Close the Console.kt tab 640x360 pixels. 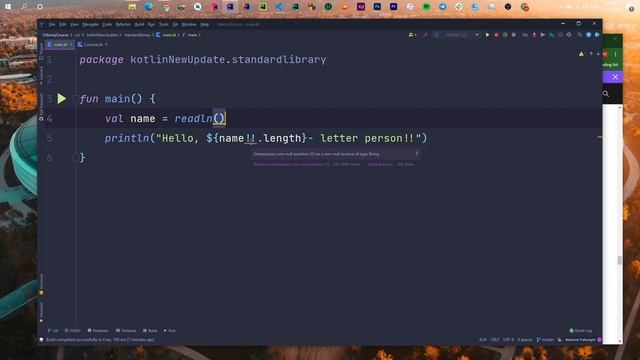click(x=106, y=44)
